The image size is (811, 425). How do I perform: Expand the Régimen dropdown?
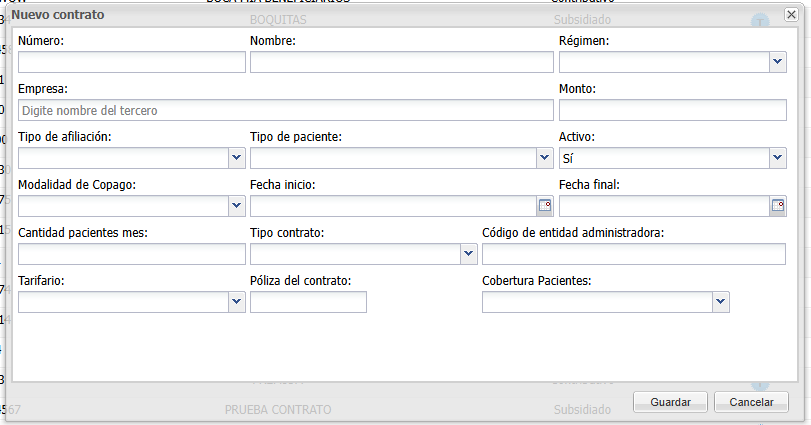pos(777,62)
